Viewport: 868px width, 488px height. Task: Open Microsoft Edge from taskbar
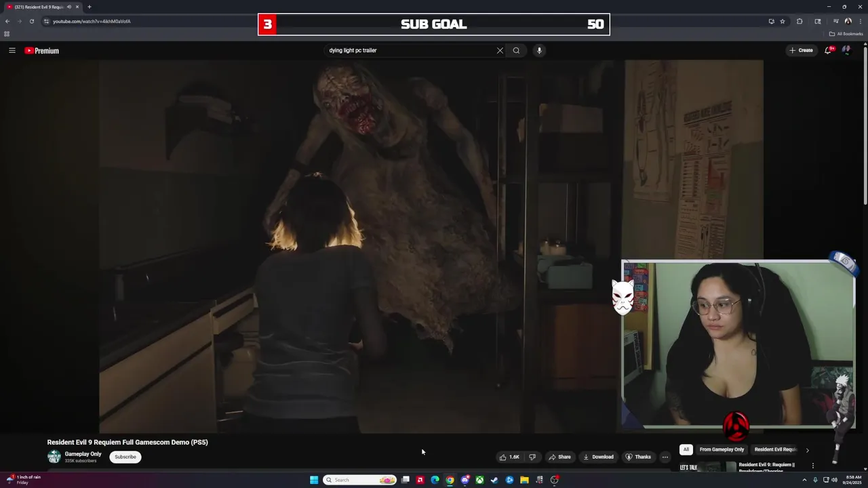(x=435, y=480)
